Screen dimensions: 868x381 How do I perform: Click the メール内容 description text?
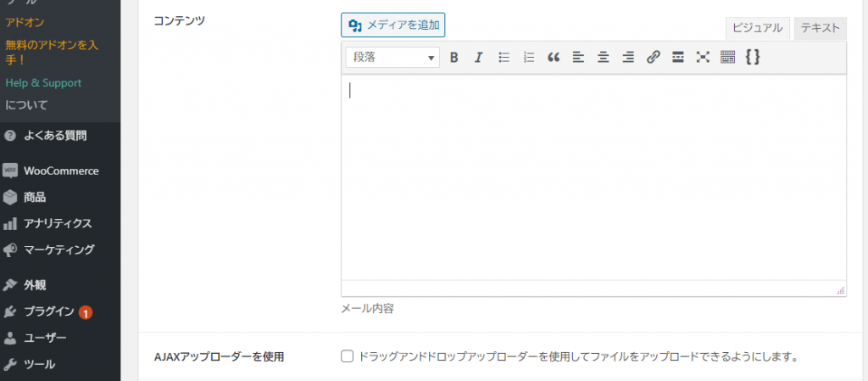(368, 309)
